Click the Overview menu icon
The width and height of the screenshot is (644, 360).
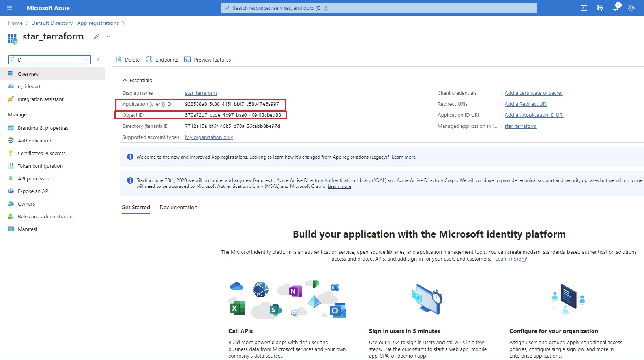tap(11, 74)
